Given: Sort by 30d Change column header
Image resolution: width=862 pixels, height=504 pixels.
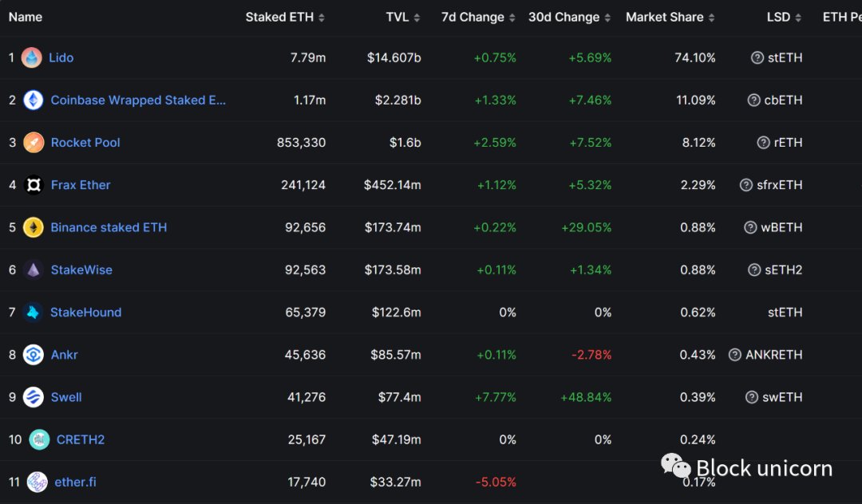Looking at the screenshot, I should (569, 17).
